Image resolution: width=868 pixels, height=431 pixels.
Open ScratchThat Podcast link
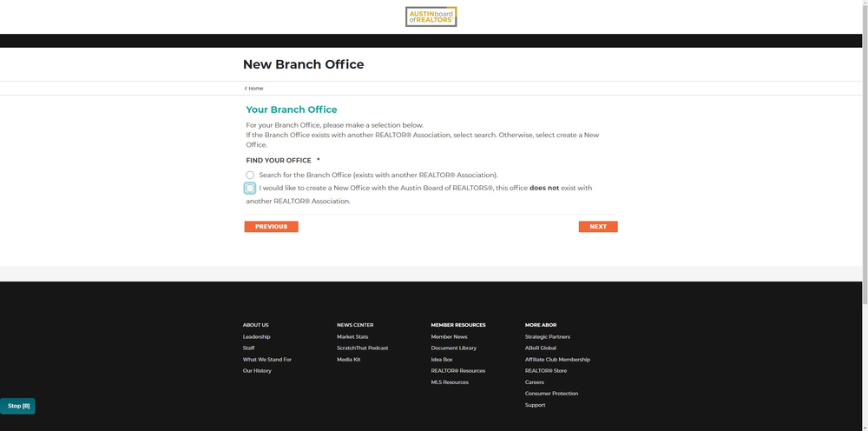pos(363,348)
